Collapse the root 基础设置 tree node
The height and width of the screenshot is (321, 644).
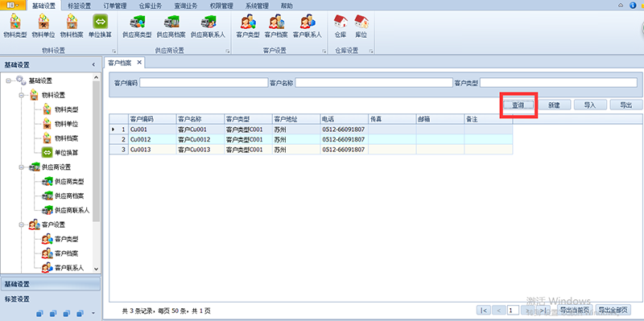[x=8, y=81]
